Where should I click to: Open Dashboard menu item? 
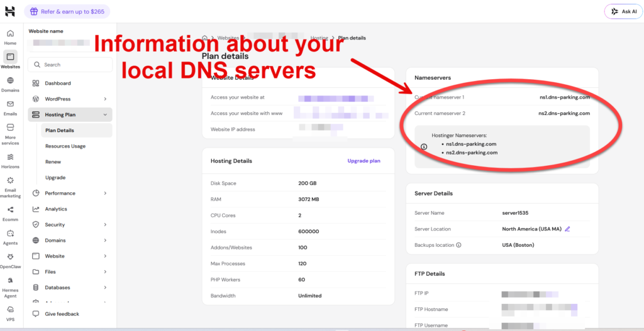[x=70, y=84]
